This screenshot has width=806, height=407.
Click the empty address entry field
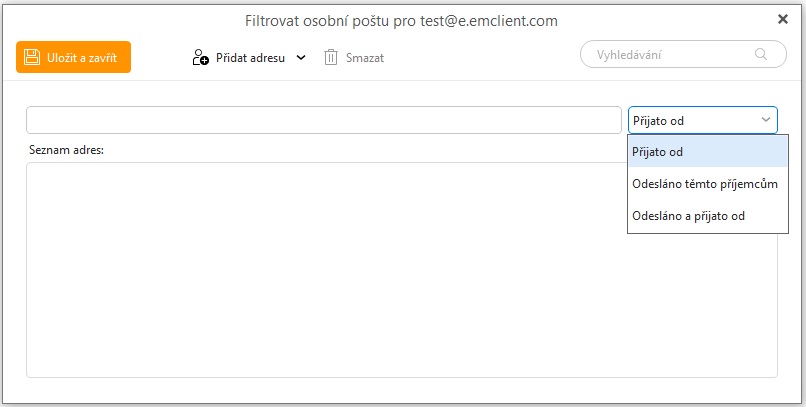[323, 120]
